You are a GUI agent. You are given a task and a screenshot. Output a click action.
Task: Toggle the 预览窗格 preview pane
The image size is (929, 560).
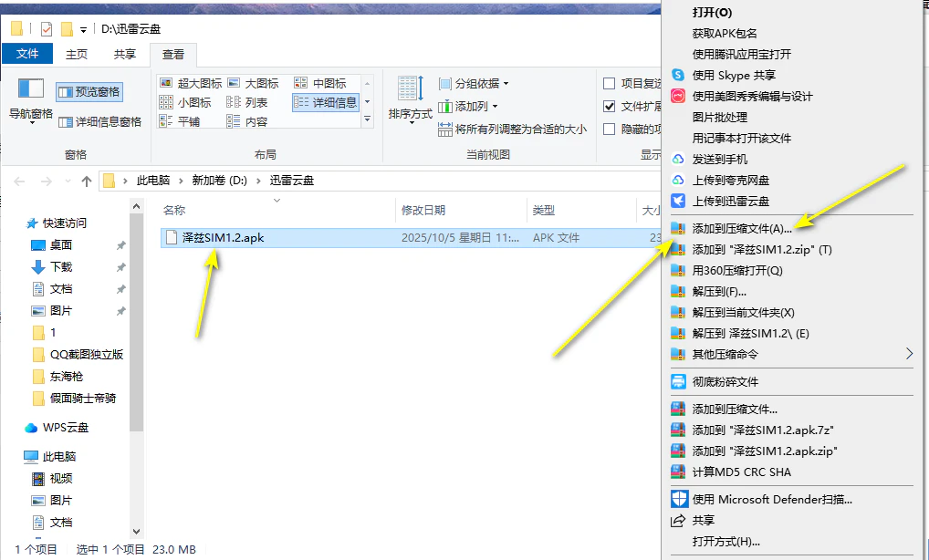89,92
